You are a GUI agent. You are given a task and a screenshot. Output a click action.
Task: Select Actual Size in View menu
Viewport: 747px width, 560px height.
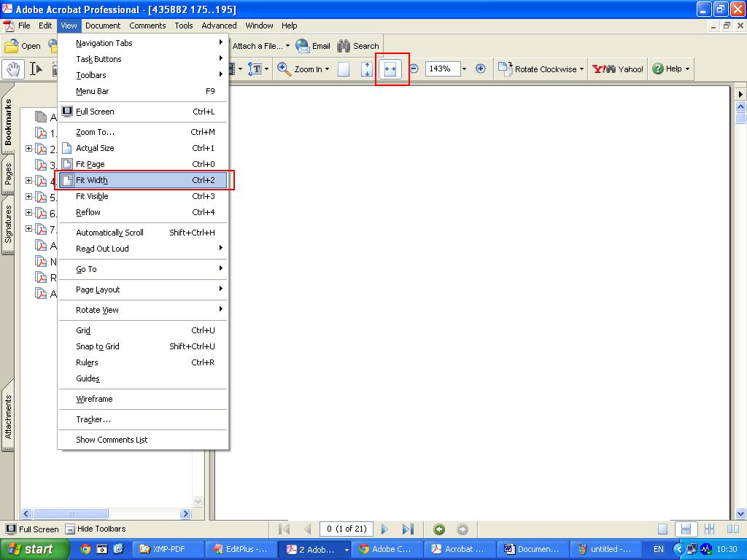pos(142,148)
